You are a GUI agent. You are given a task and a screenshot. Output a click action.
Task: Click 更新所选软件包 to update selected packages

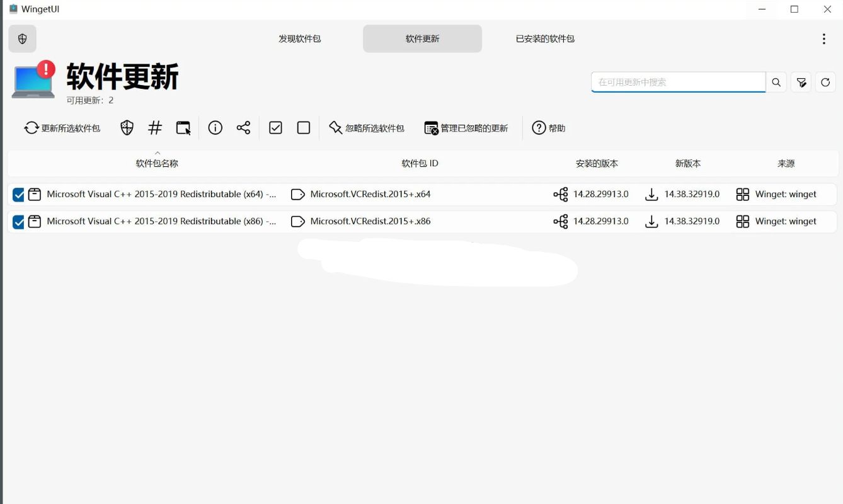coord(62,127)
